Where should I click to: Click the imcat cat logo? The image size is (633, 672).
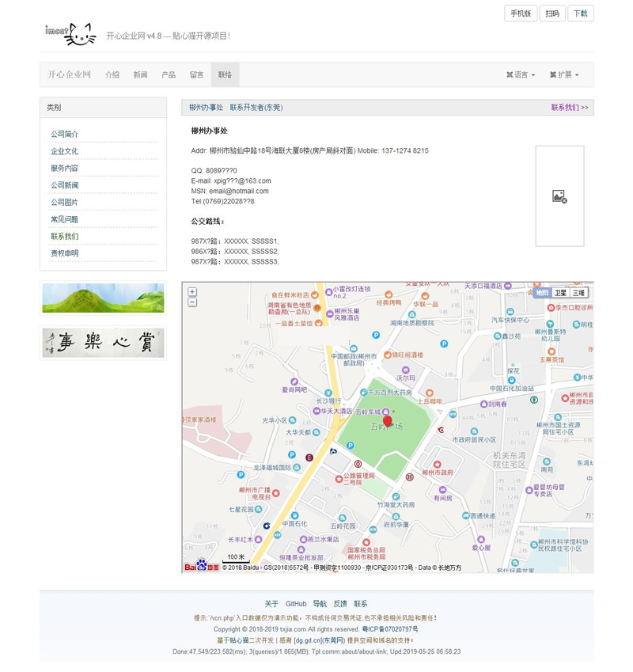[70, 34]
